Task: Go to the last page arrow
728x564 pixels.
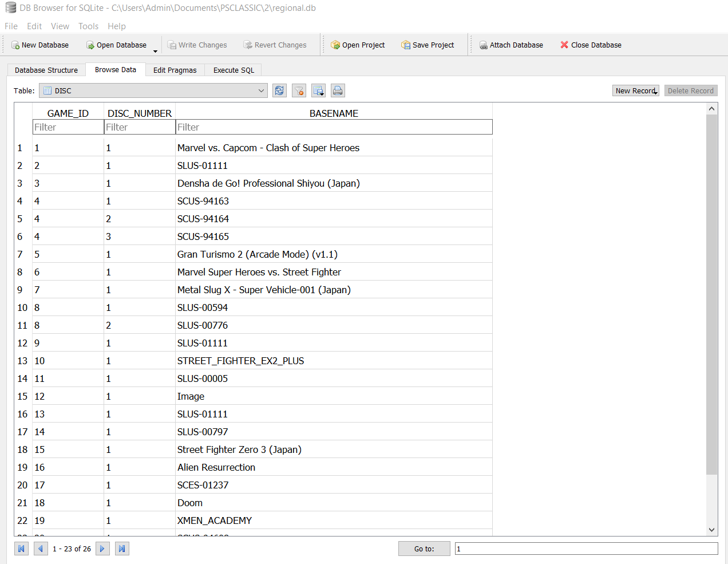Action: (x=122, y=549)
